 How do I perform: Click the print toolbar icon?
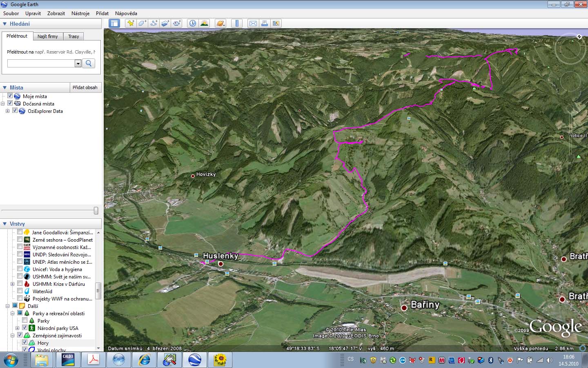tap(265, 23)
